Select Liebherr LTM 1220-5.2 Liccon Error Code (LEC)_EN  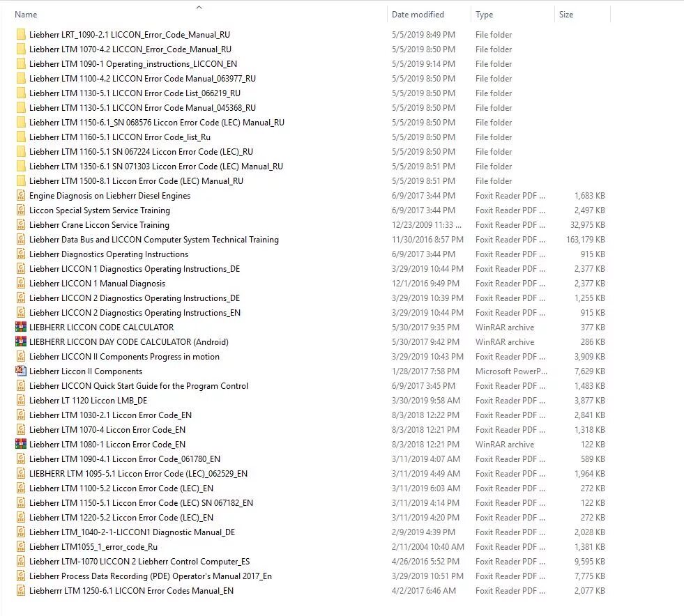click(121, 518)
